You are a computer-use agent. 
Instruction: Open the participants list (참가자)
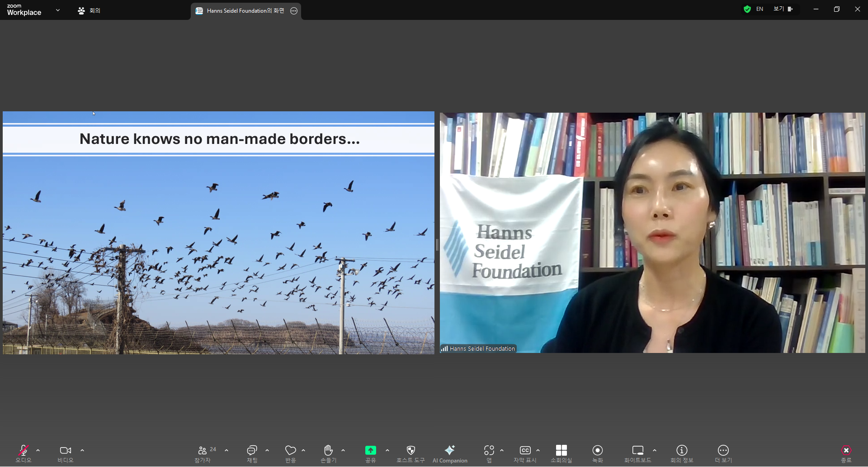coord(203,451)
